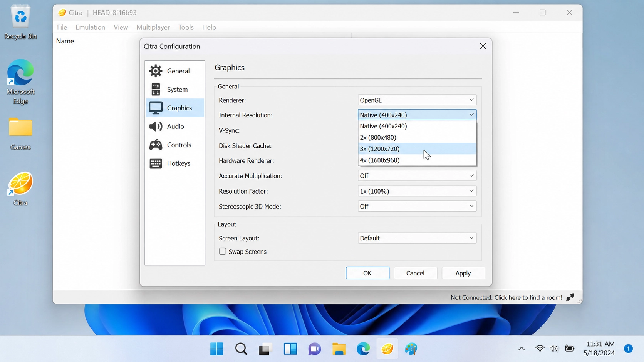Screen dimensions: 644x362
Task: Open the Help menu
Action: (x=209, y=27)
